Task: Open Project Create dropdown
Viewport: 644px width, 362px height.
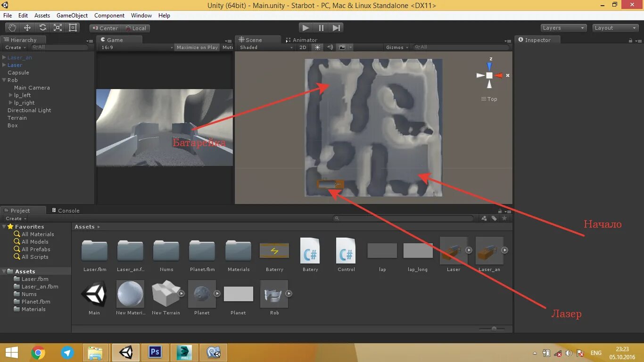Action: 16,219
